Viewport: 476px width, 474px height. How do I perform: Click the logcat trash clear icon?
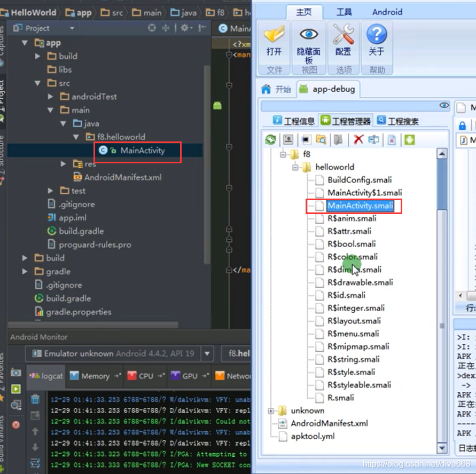coord(35,399)
